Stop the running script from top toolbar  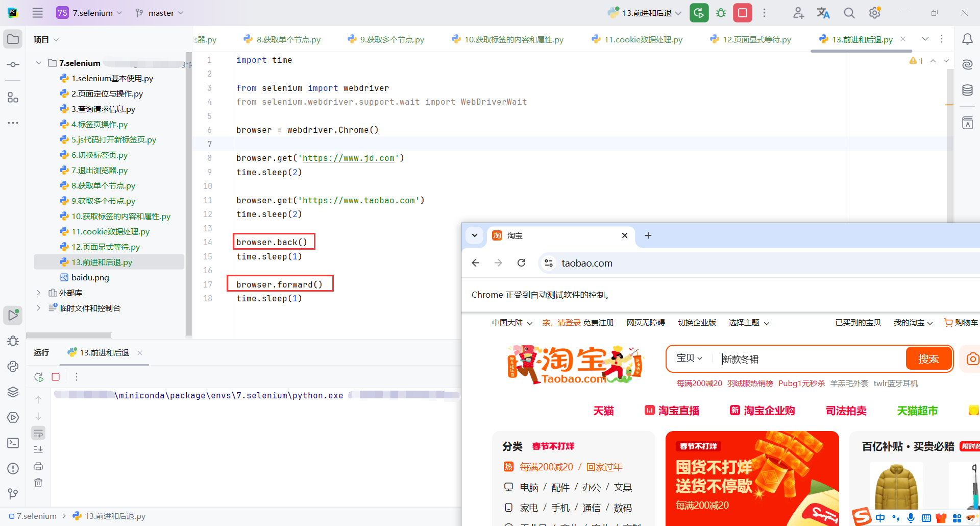743,13
